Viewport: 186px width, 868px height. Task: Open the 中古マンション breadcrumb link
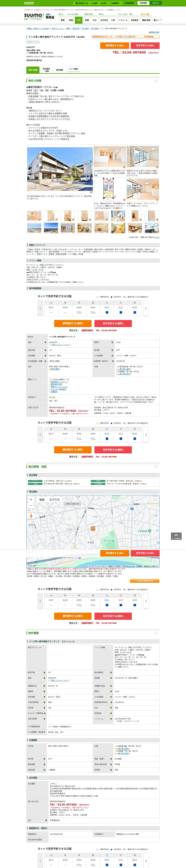point(58,29)
